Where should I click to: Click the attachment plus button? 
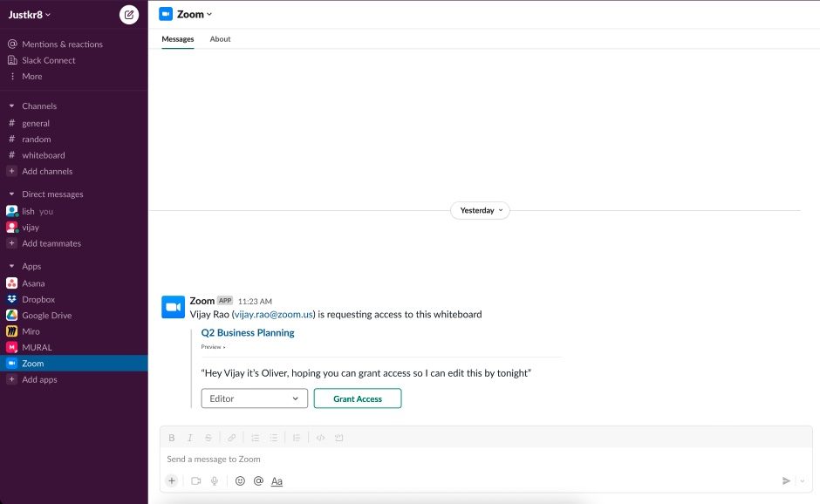[172, 481]
